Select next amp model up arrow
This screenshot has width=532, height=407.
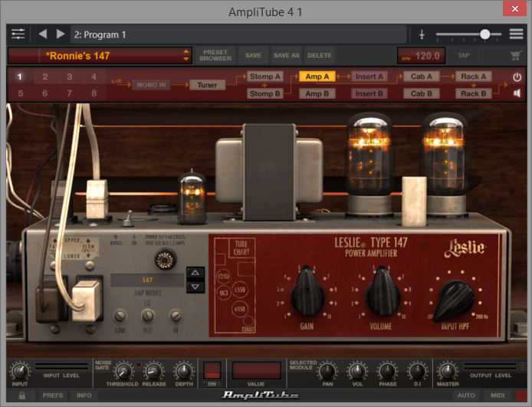click(x=195, y=273)
